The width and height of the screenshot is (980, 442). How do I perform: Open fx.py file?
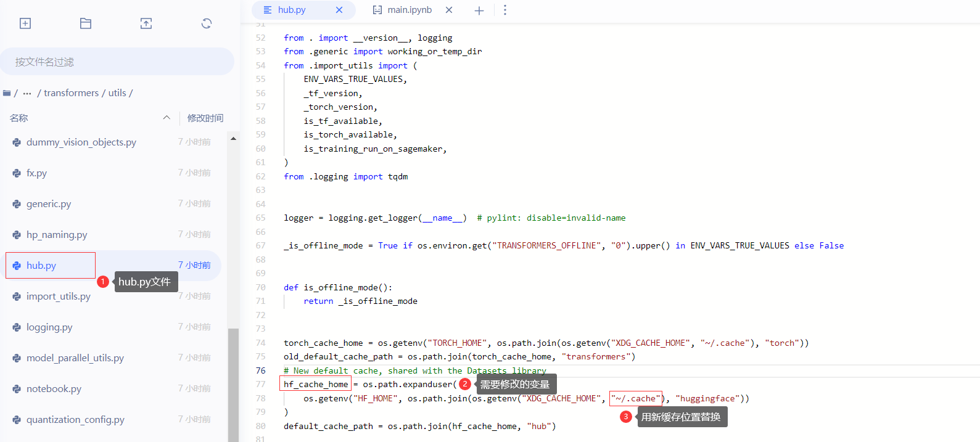[36, 173]
